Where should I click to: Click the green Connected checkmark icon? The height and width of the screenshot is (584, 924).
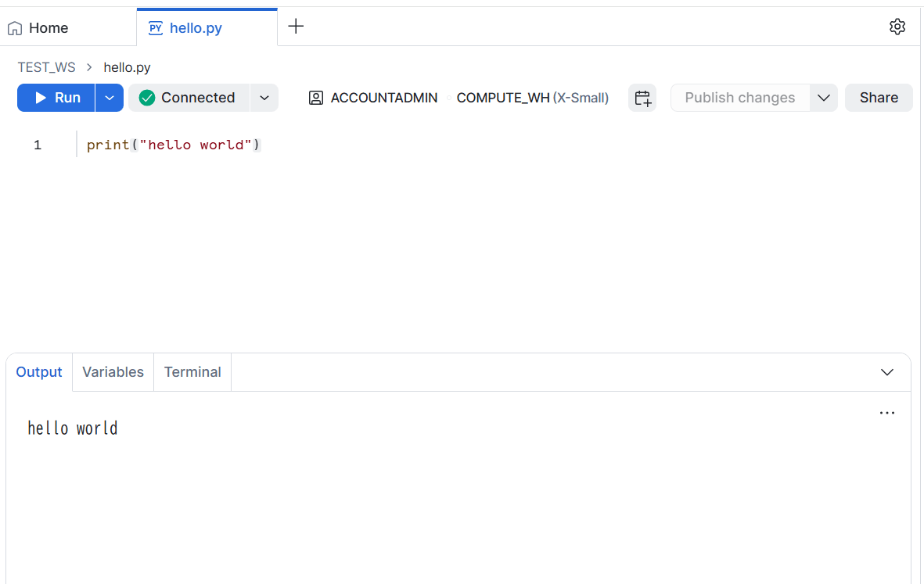(x=147, y=98)
